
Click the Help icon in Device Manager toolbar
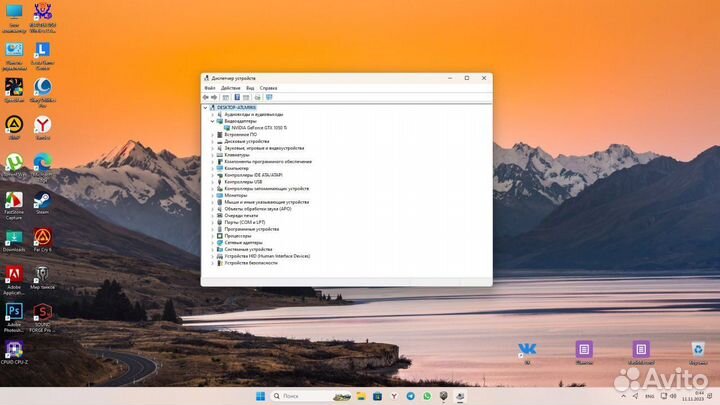236,97
